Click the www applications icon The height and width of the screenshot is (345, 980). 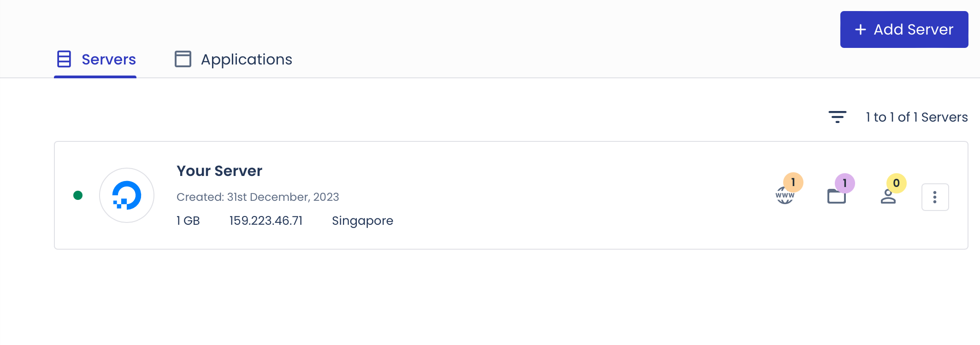pos(785,195)
